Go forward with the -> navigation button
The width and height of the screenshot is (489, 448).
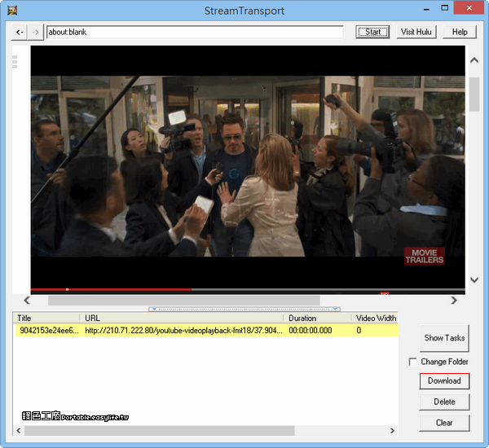click(x=36, y=32)
